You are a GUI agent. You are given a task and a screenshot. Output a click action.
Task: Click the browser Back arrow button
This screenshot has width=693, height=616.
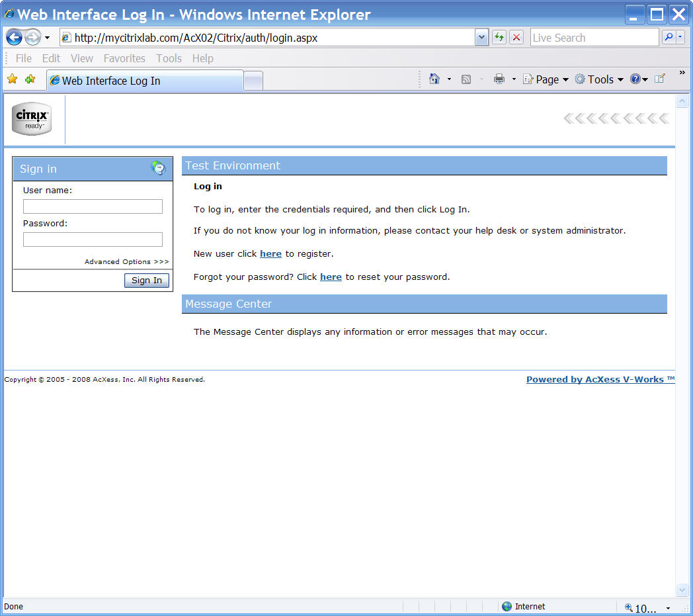pos(14,38)
